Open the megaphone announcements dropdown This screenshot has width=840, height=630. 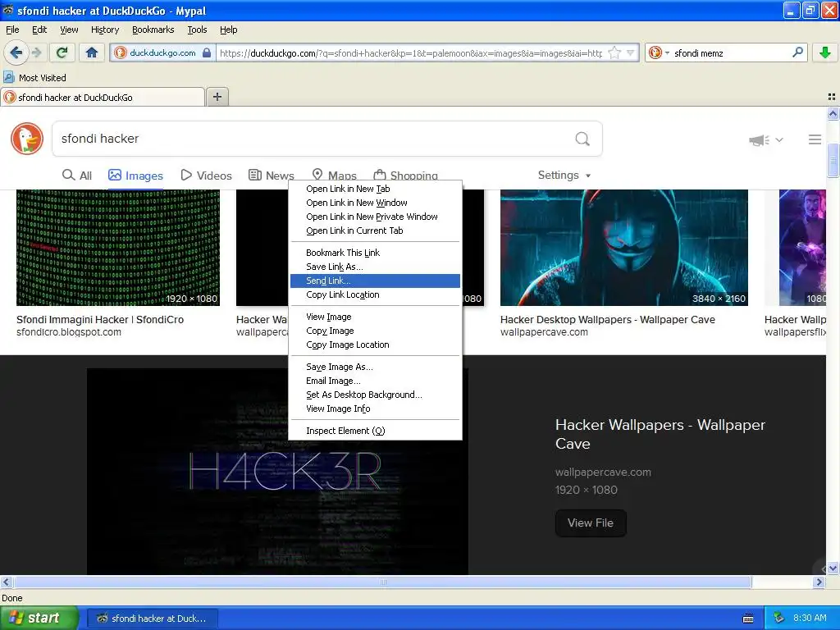tap(766, 139)
